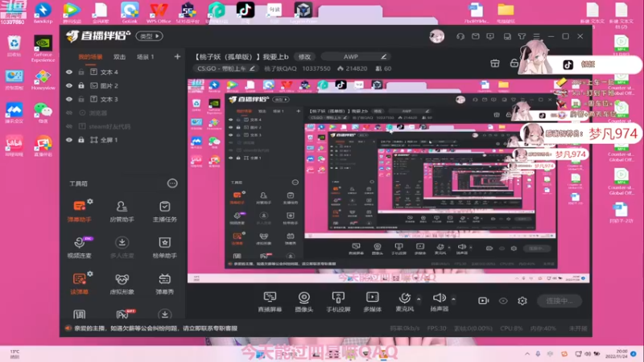The width and height of the screenshot is (644, 362).
Task: Toggle the preview eye icon beside settings gear
Action: point(503,301)
